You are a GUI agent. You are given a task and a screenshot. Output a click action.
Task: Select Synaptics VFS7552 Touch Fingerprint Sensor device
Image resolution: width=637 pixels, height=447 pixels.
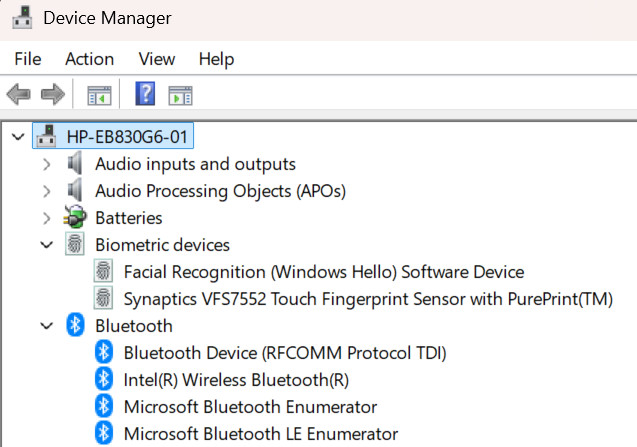[x=368, y=299]
